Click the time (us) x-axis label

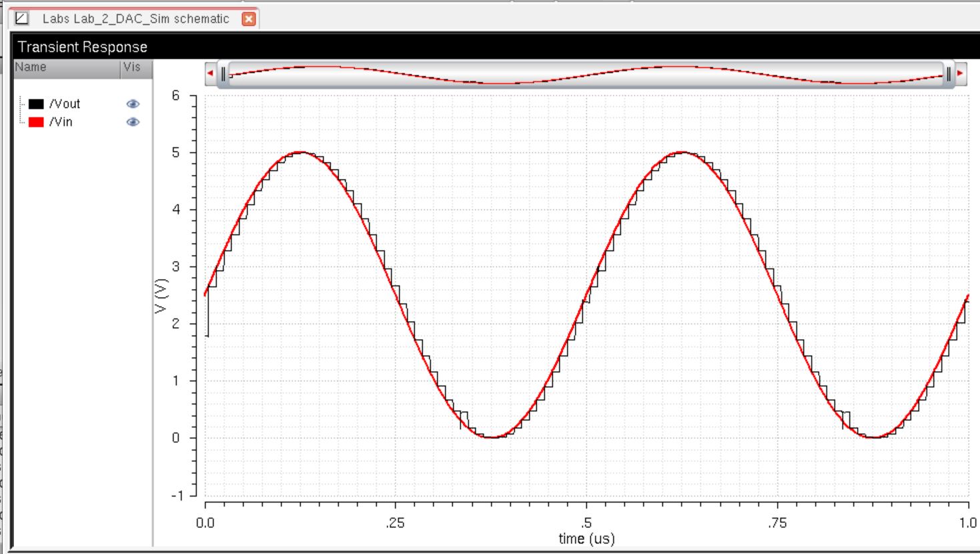click(586, 539)
